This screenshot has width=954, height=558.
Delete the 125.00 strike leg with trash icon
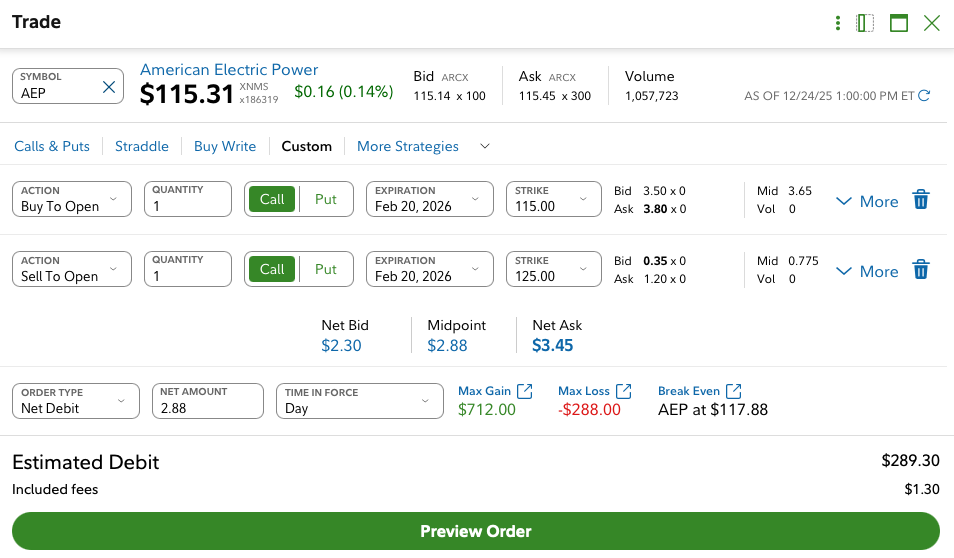pos(921,270)
